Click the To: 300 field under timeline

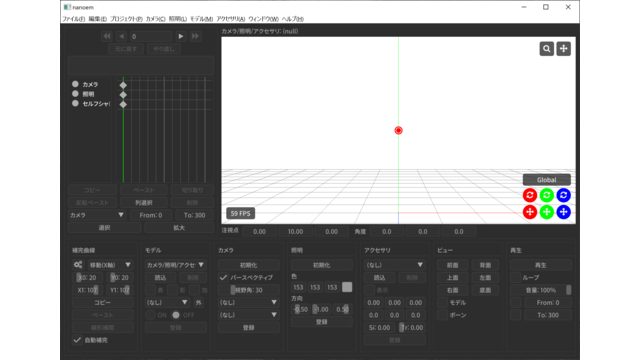pos(194,215)
